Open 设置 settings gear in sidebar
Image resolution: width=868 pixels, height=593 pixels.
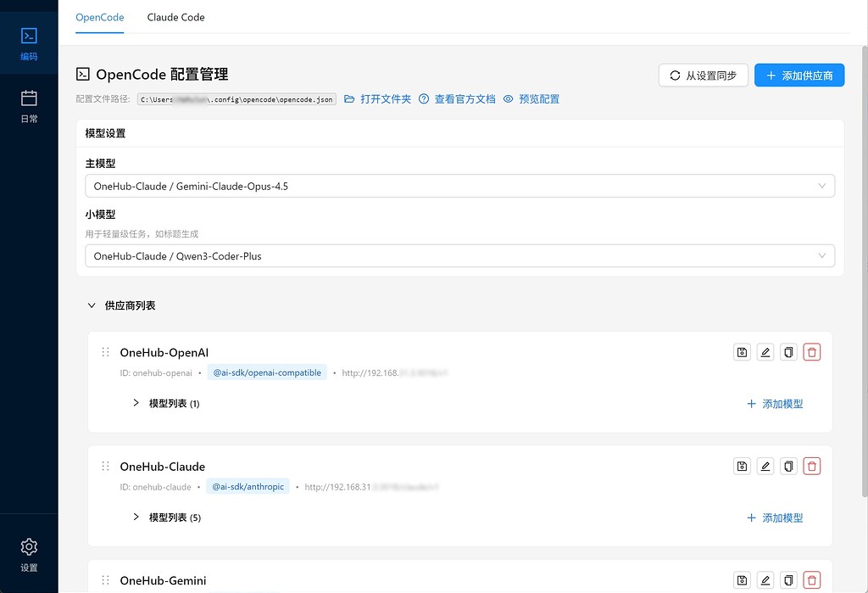tap(29, 554)
